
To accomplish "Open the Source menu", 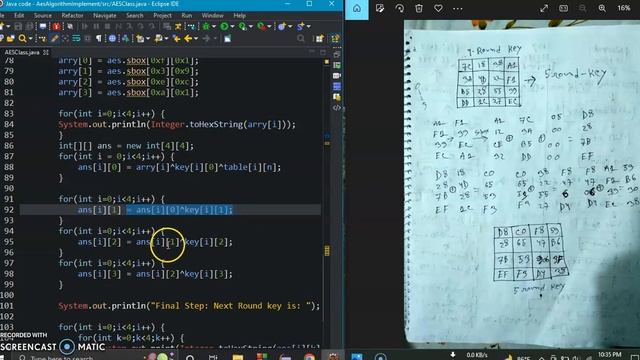I will [x=43, y=16].
